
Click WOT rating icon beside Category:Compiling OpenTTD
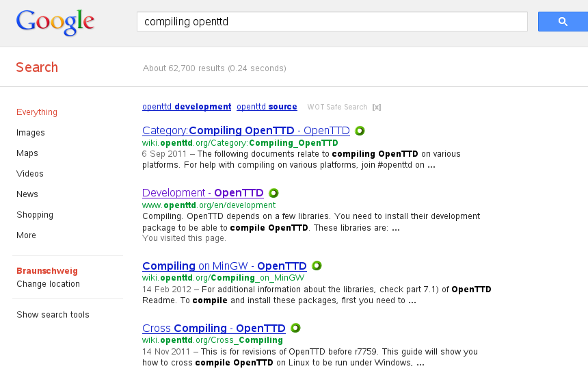click(360, 131)
